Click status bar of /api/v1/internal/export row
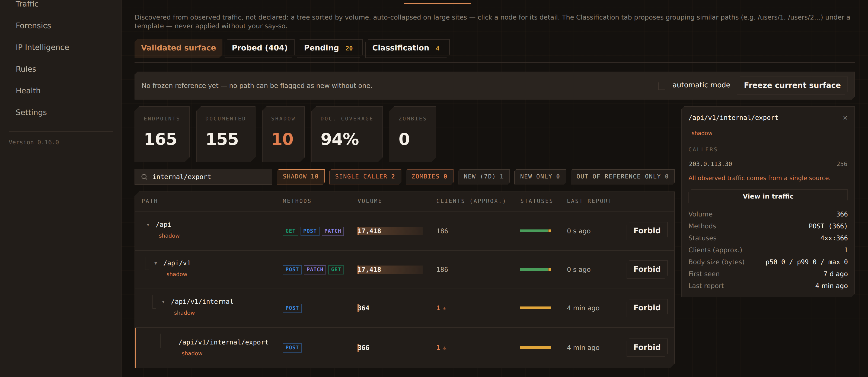Viewport: 868px width, 377px height. click(x=535, y=348)
